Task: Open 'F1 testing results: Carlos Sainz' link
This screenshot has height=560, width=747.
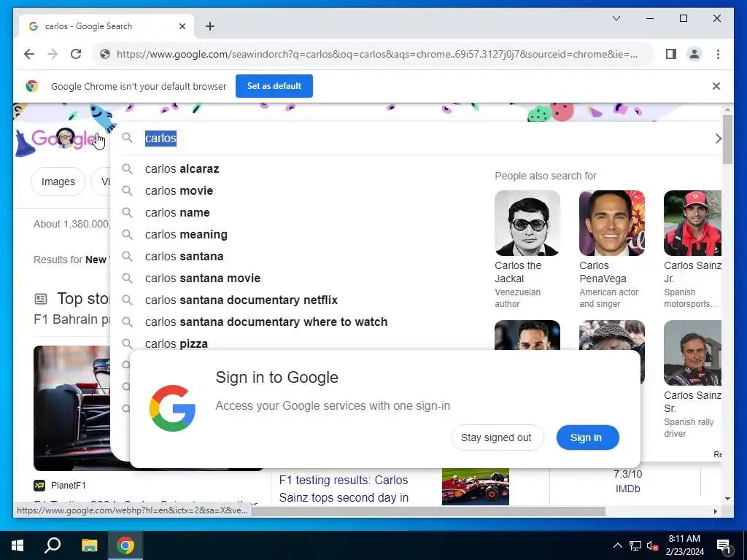Action: tap(344, 489)
